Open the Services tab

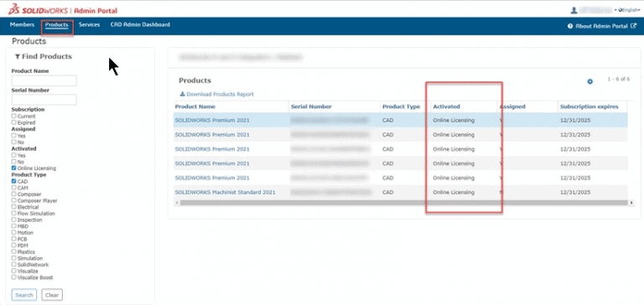click(x=89, y=24)
